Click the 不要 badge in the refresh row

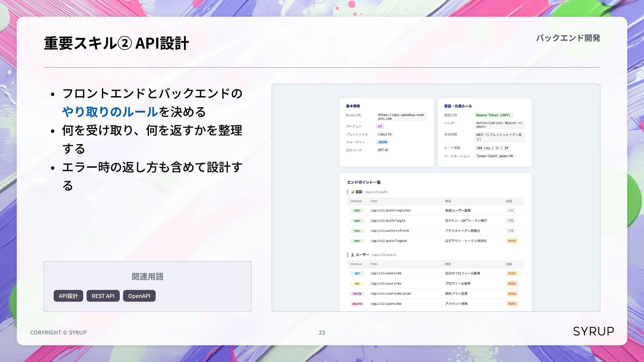(x=511, y=231)
